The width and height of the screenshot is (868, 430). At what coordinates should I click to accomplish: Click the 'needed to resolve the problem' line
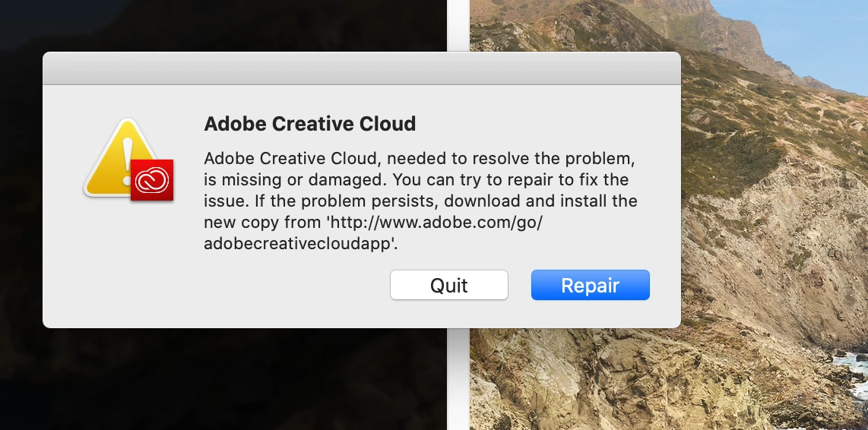(x=511, y=158)
